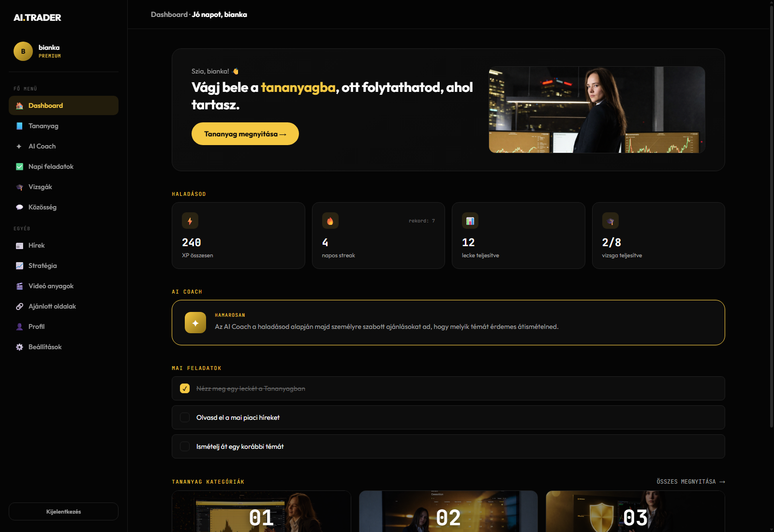Click the PREMIUM badge under username

(x=50, y=56)
